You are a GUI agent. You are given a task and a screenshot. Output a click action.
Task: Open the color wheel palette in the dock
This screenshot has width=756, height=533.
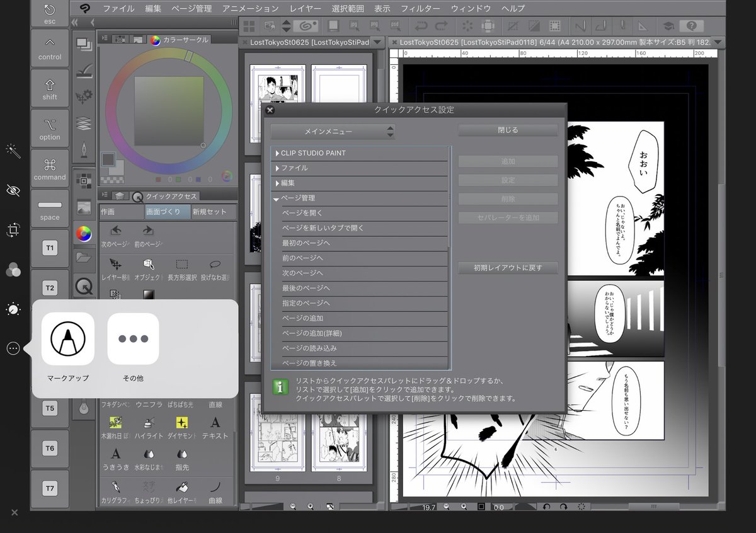pyautogui.click(x=84, y=234)
